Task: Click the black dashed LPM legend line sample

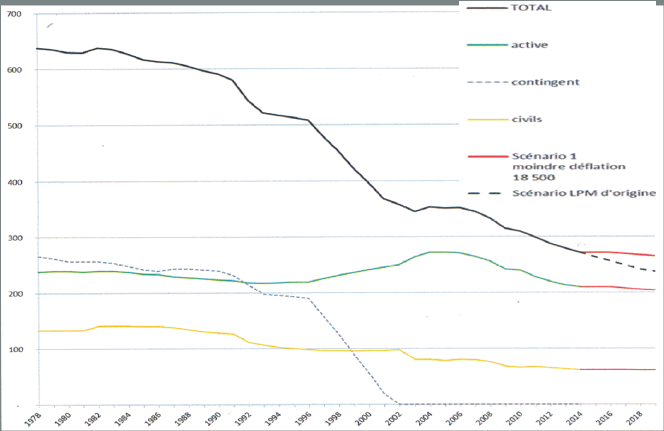Action: [x=484, y=193]
